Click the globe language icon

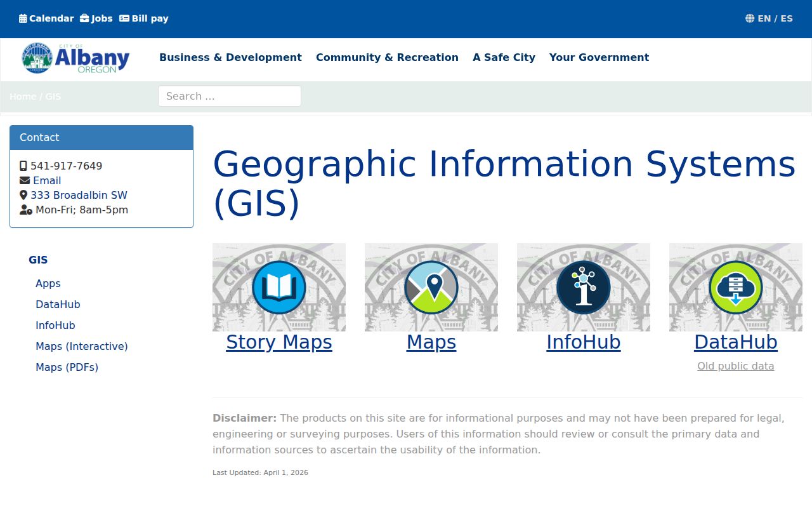(x=750, y=18)
